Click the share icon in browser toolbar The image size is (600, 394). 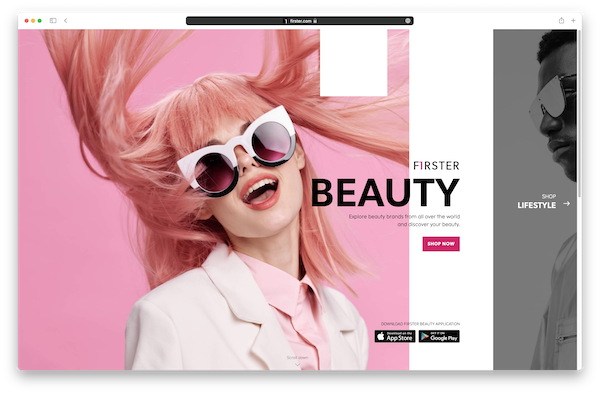pyautogui.click(x=561, y=21)
